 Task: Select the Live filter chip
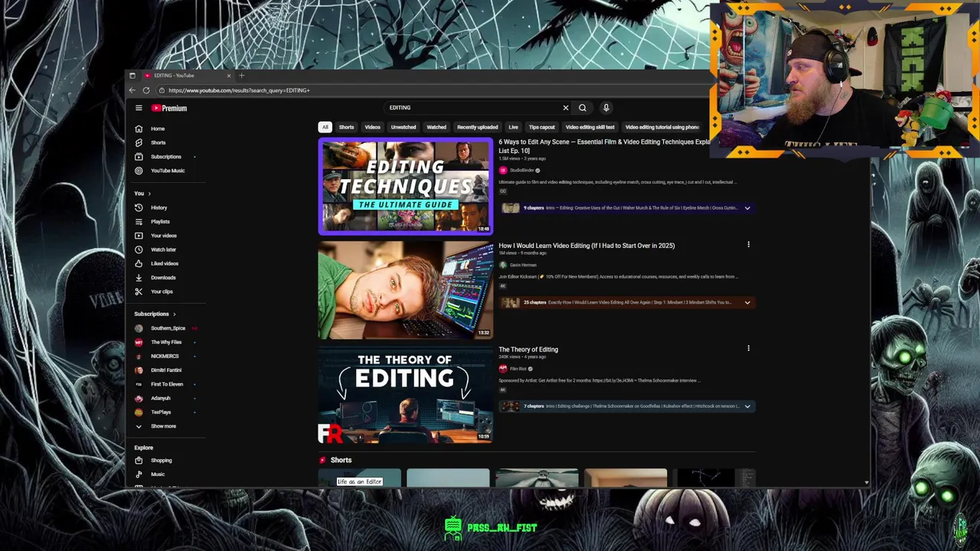(513, 127)
